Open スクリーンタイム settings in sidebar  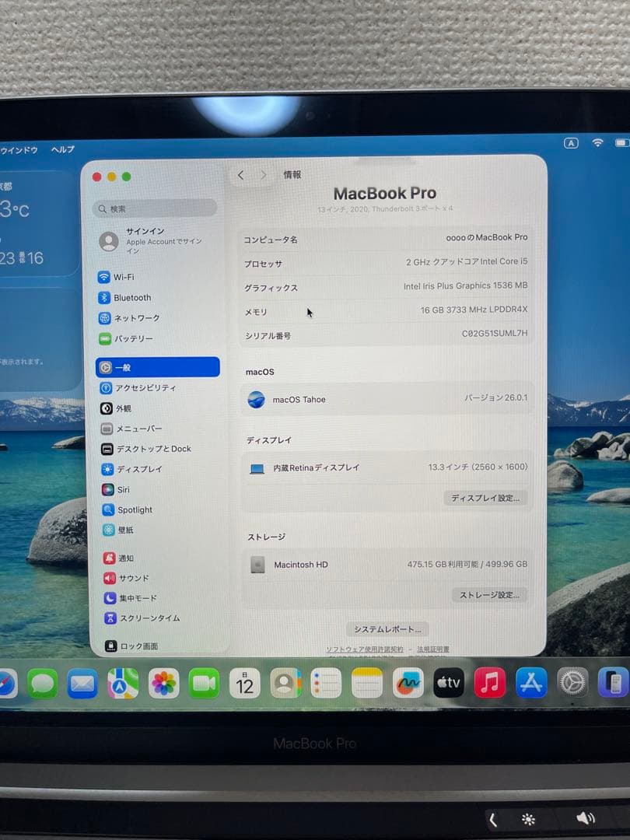(142, 618)
